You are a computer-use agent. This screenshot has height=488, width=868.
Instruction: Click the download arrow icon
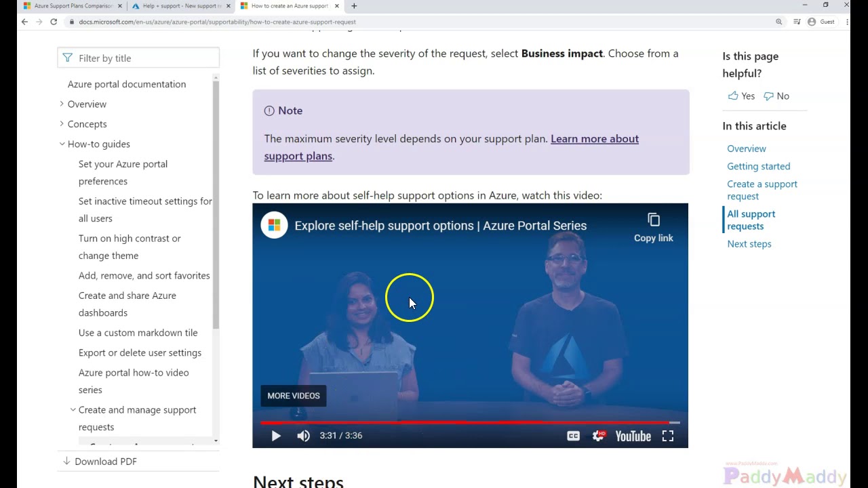click(66, 461)
